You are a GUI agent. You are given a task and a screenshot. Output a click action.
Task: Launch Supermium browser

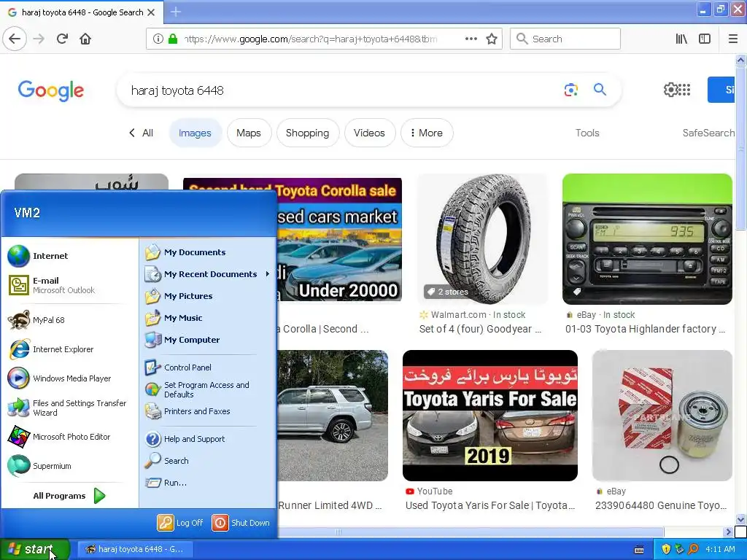click(71, 466)
